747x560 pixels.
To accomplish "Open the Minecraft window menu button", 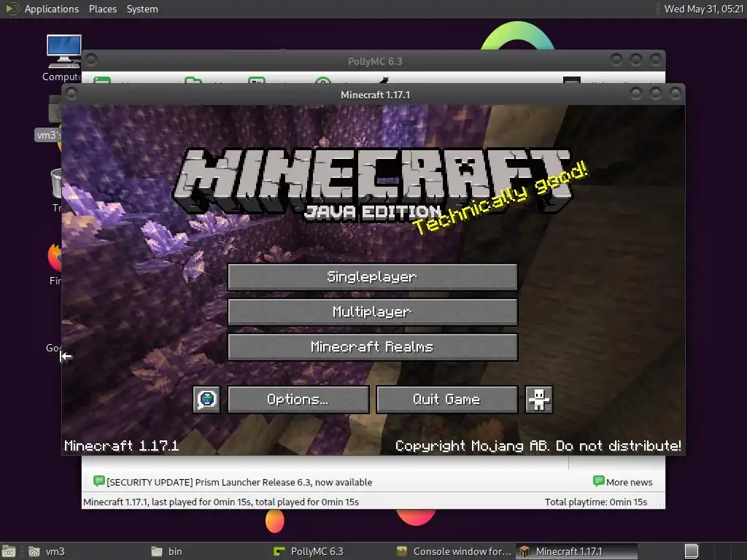I will click(71, 93).
